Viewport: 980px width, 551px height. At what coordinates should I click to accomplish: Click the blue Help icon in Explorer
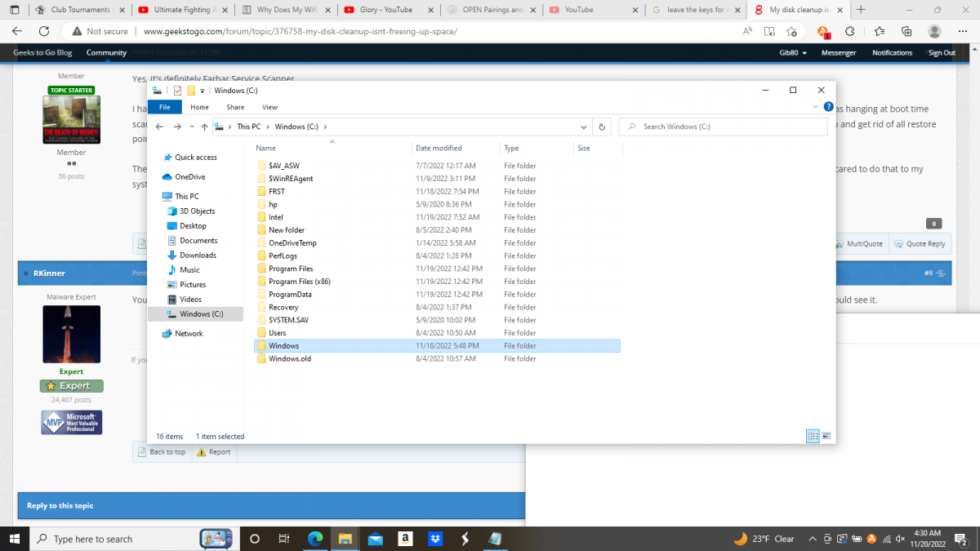coord(827,107)
